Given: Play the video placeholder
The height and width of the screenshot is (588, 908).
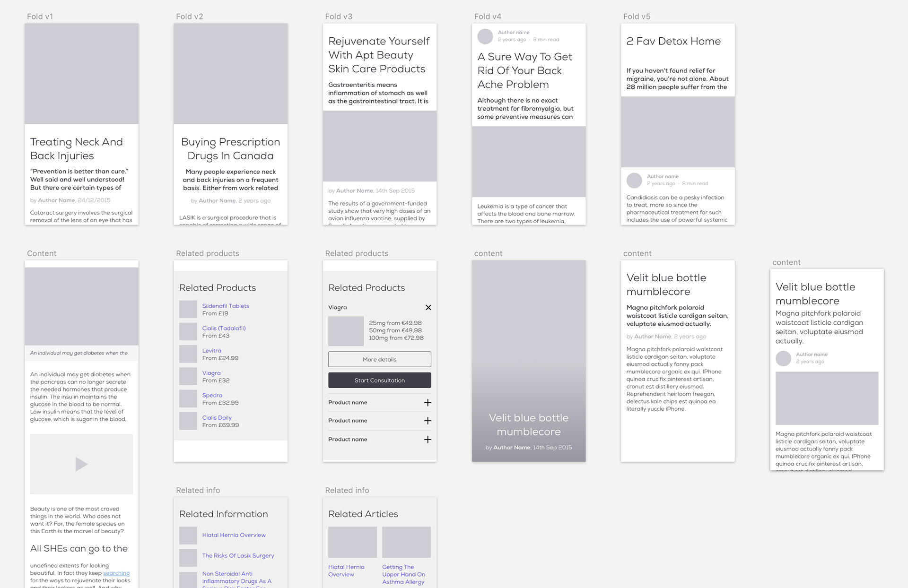Looking at the screenshot, I should pyautogui.click(x=81, y=464).
